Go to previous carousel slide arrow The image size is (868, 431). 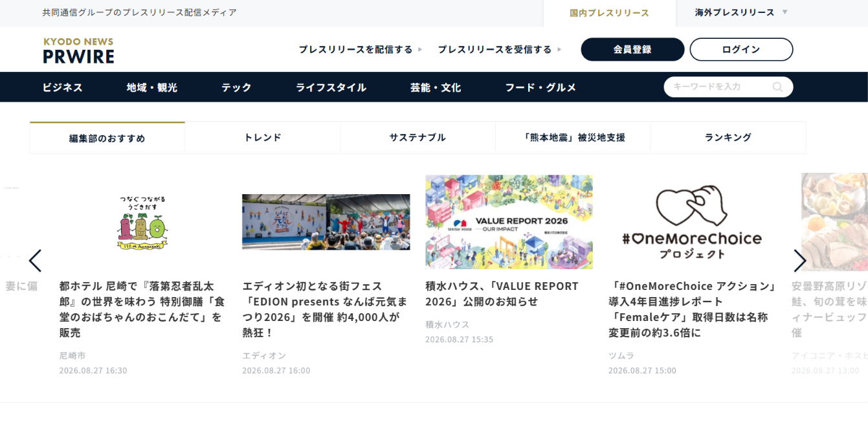pos(35,261)
